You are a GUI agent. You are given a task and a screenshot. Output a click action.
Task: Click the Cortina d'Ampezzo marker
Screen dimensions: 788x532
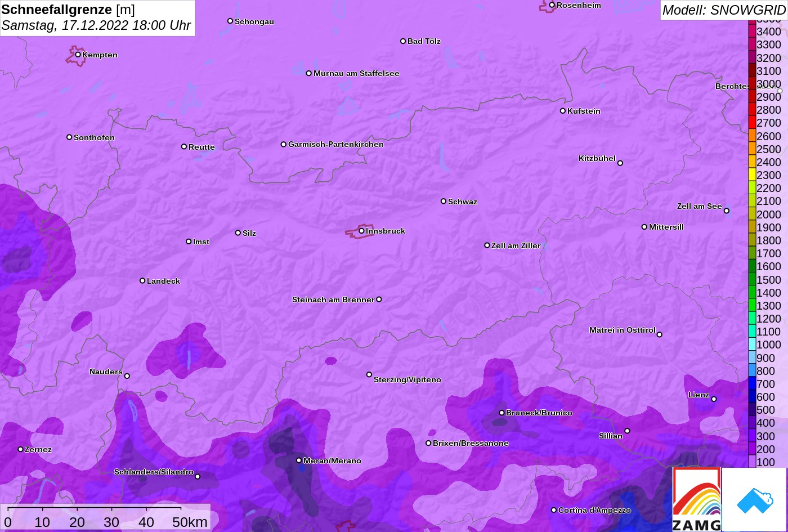(553, 510)
